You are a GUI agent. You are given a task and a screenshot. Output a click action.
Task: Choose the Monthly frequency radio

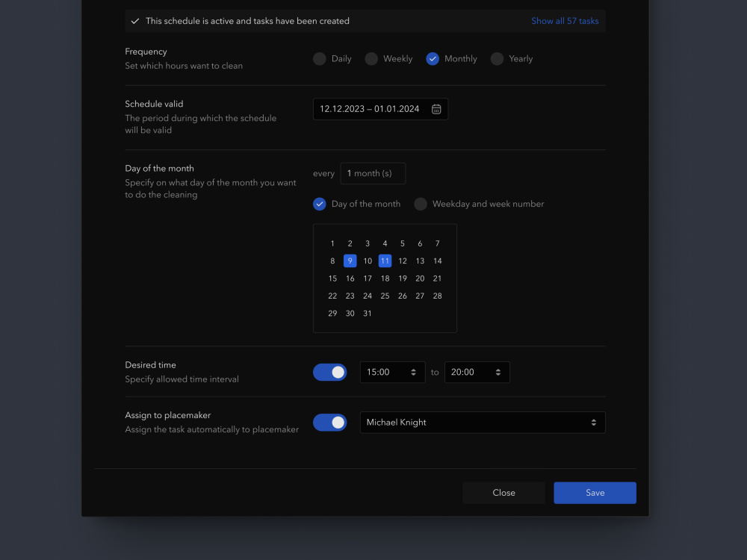pos(433,58)
